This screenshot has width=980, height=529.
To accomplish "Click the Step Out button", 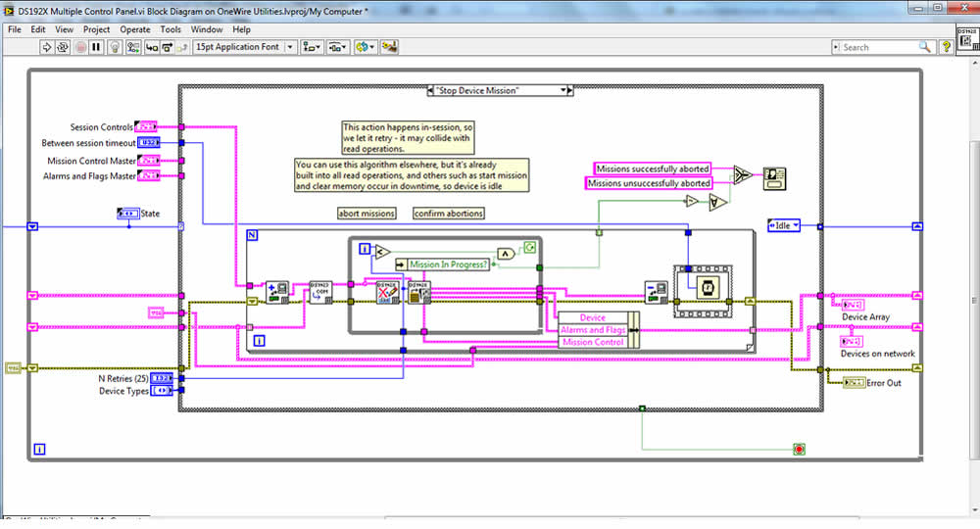I will 182,47.
